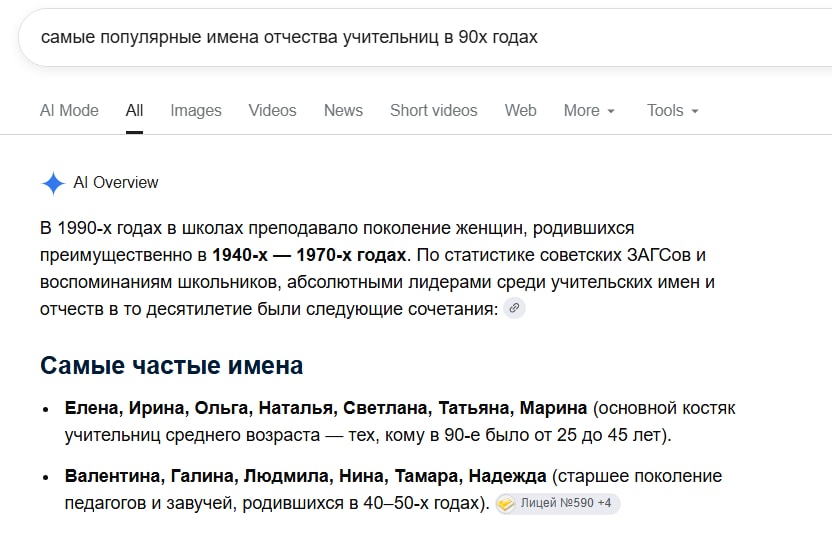Click the search query input field

(424, 37)
